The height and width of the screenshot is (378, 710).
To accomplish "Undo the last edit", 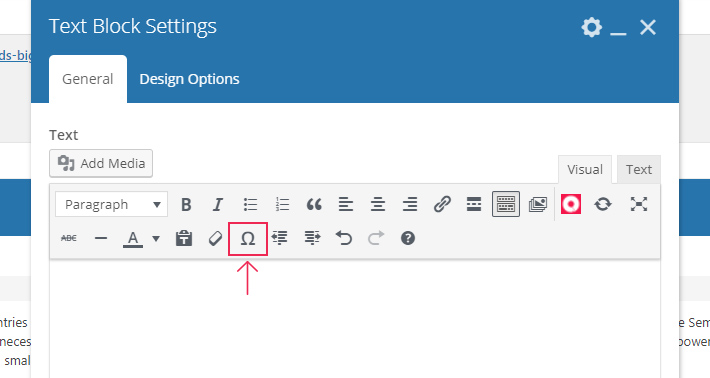I will pyautogui.click(x=344, y=238).
